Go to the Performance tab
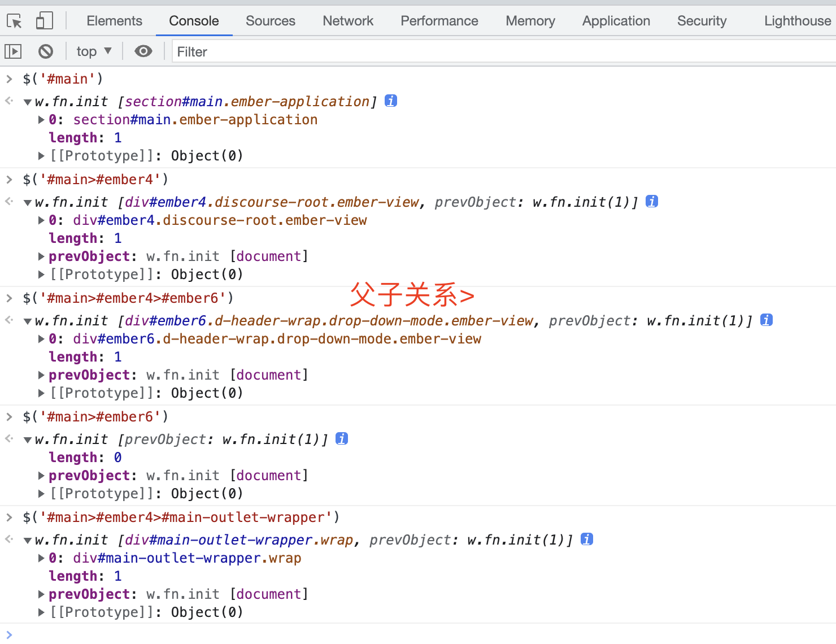This screenshot has width=836, height=644. coord(439,21)
